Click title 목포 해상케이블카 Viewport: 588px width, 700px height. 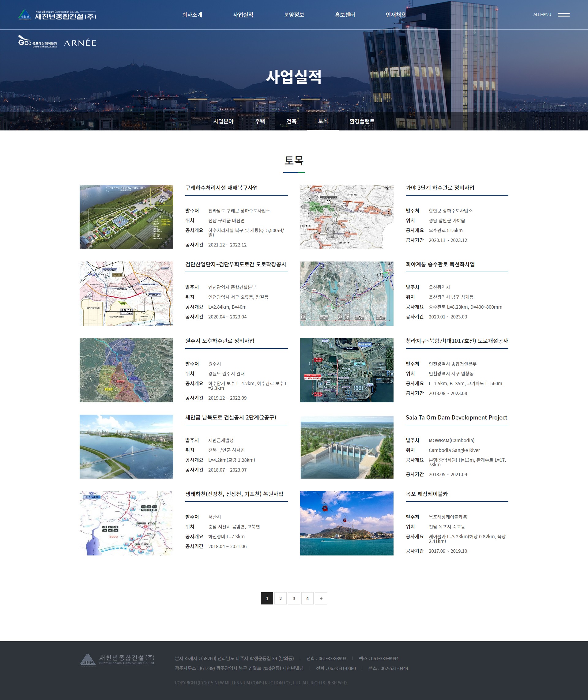pos(427,494)
